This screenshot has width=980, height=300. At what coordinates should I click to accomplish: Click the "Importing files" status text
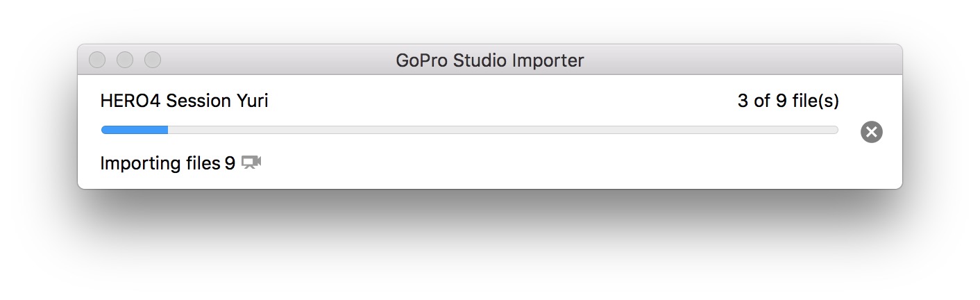pos(160,164)
